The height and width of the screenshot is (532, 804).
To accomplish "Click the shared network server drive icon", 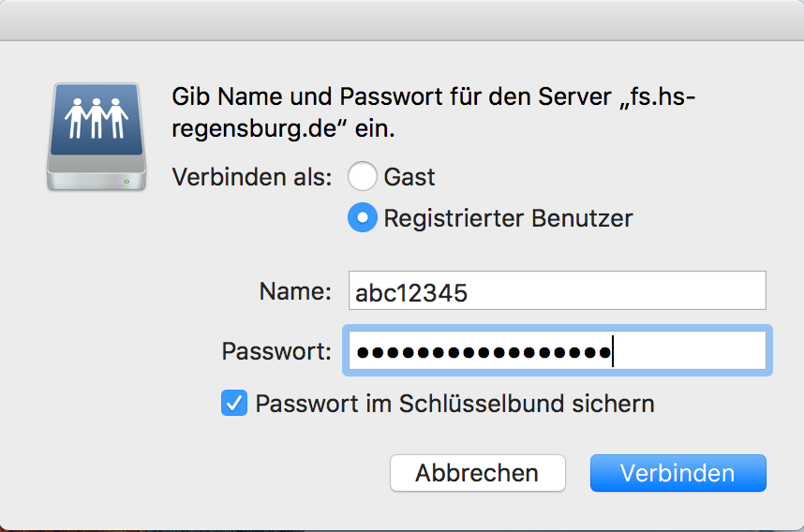I will pyautogui.click(x=97, y=136).
